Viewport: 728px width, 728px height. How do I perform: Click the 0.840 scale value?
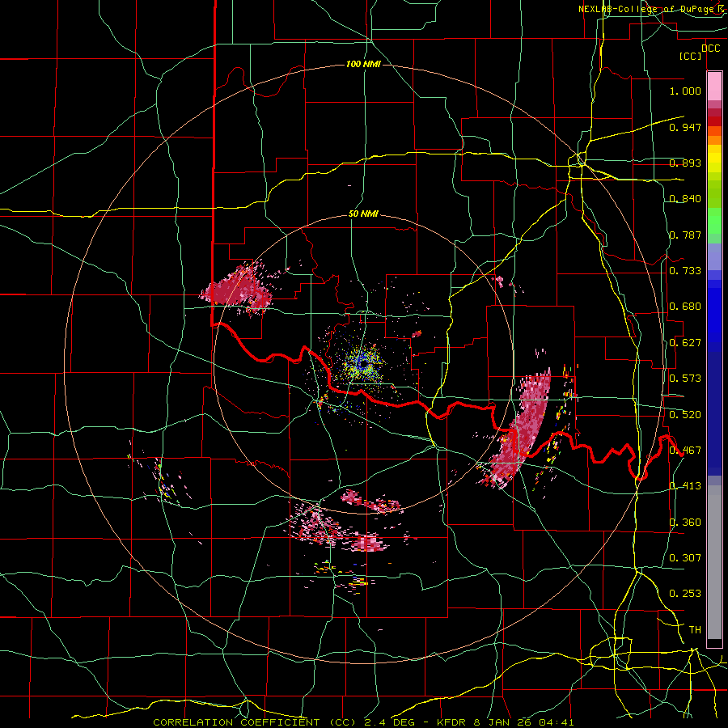[685, 199]
